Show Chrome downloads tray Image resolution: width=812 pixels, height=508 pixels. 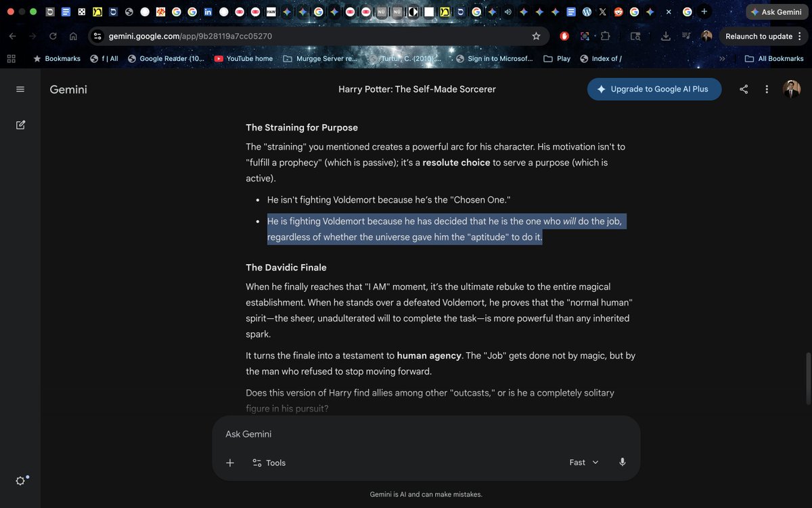(666, 37)
